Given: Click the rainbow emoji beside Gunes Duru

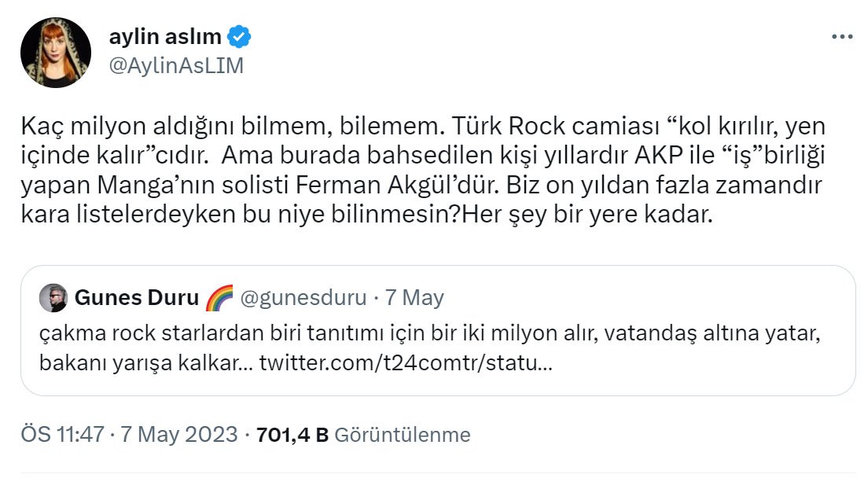Looking at the screenshot, I should [x=219, y=298].
